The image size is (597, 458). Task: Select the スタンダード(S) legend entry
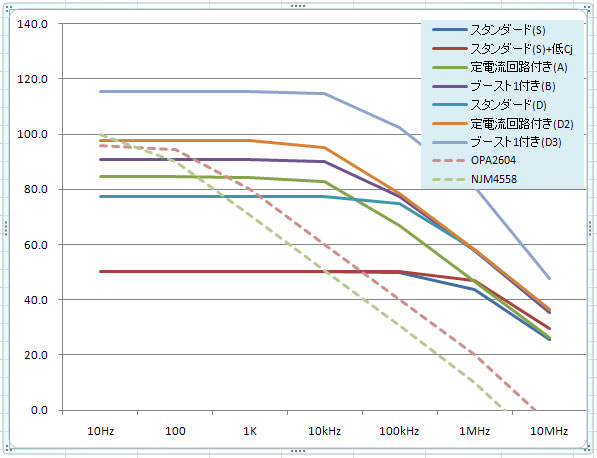coord(489,30)
